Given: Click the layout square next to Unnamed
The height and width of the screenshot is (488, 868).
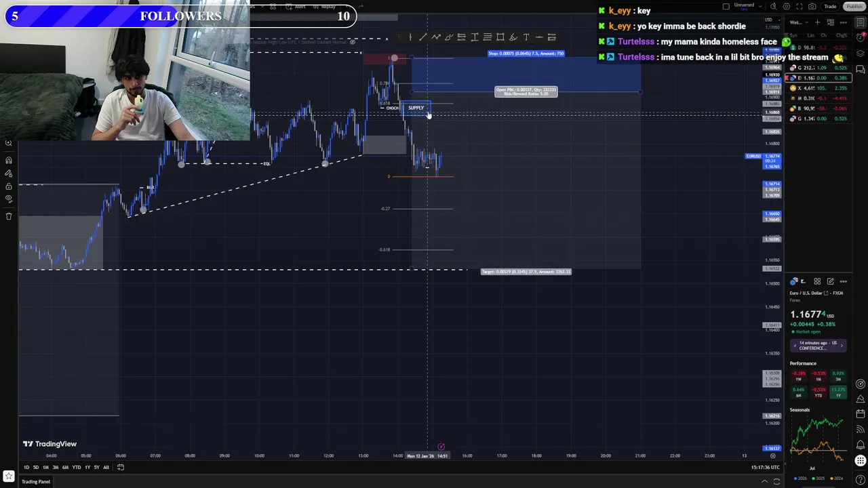Looking at the screenshot, I should 726,6.
